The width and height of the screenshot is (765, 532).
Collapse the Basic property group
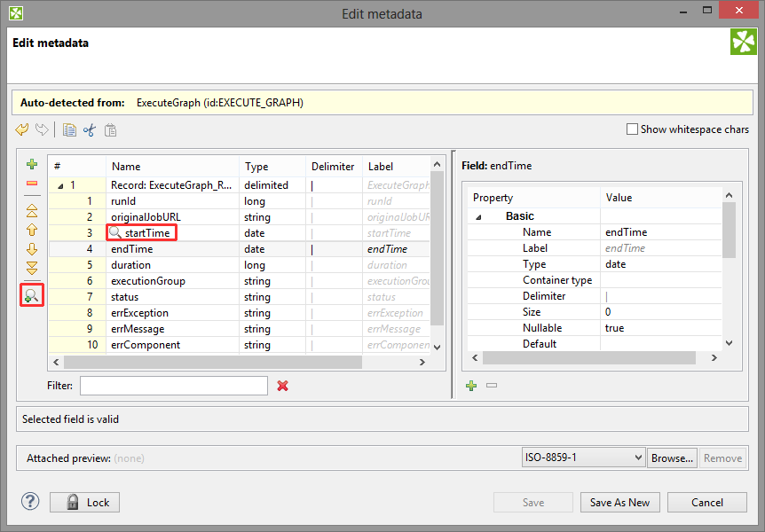tap(479, 216)
